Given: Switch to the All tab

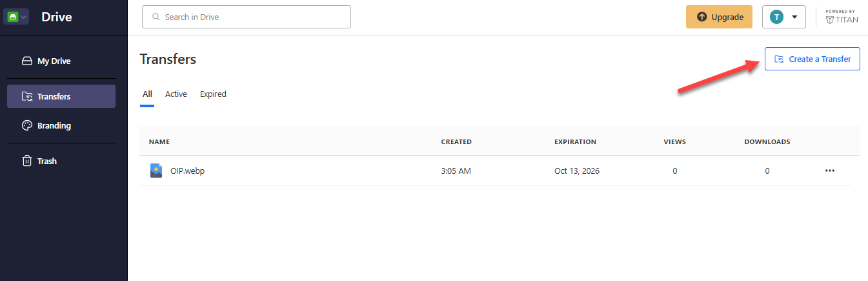Looking at the screenshot, I should (x=147, y=94).
